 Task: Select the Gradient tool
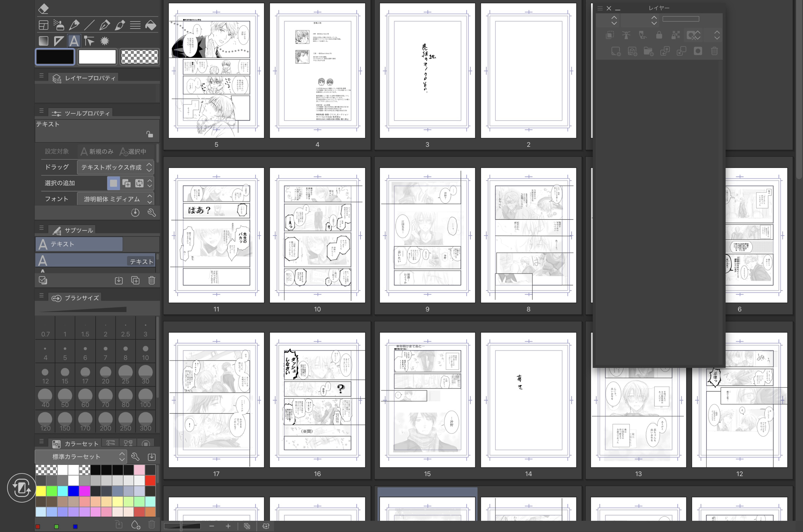click(x=43, y=41)
